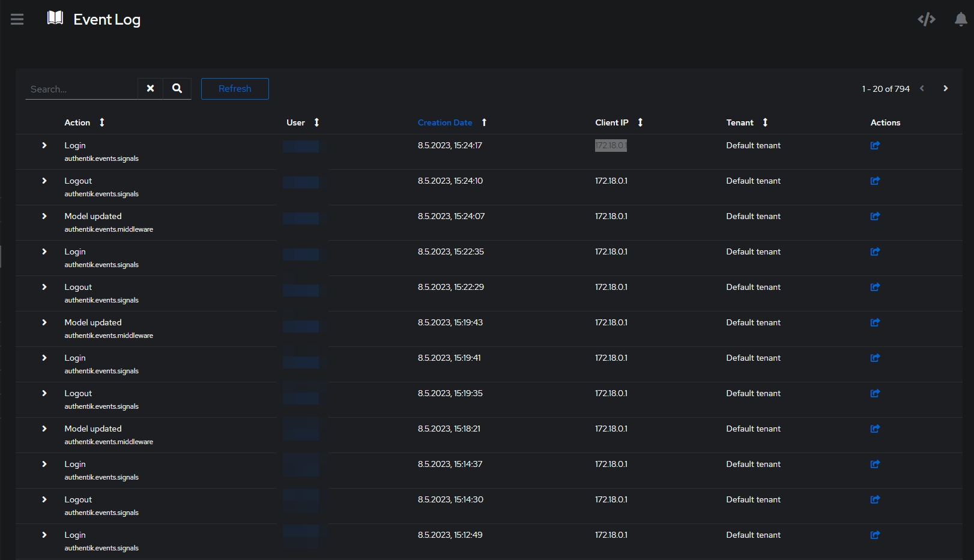Clear the search field with the X icon
The width and height of the screenshot is (974, 560).
150,88
